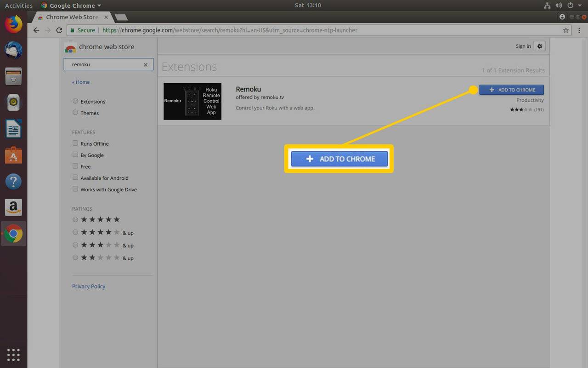
Task: Reload the page
Action: tap(59, 30)
